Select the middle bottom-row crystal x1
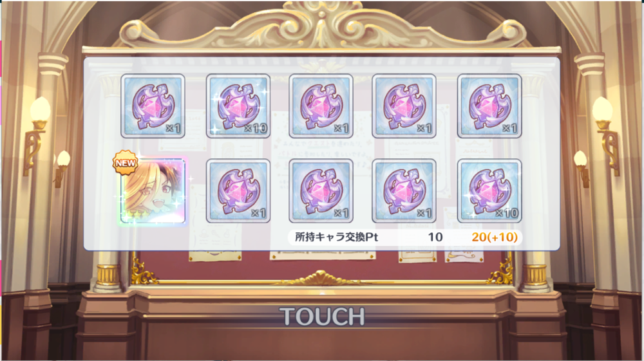 321,191
